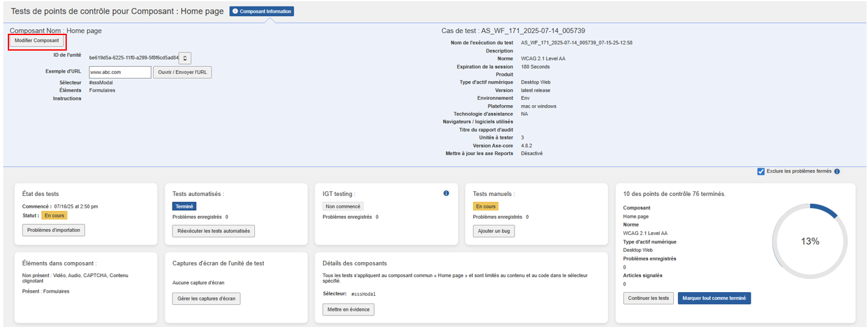Resume testing with Continuer les tests
868x329 pixels.
[648, 299]
